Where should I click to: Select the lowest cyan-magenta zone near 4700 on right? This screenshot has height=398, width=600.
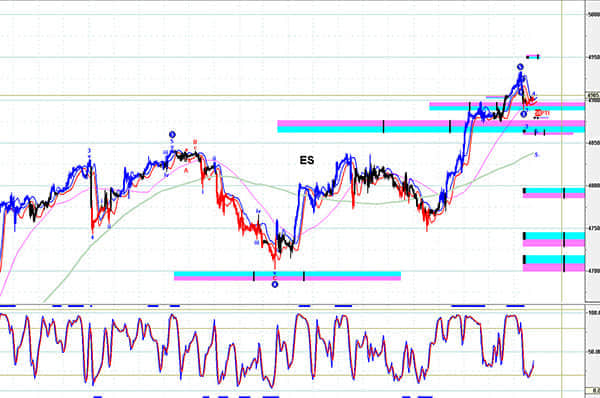(554, 264)
